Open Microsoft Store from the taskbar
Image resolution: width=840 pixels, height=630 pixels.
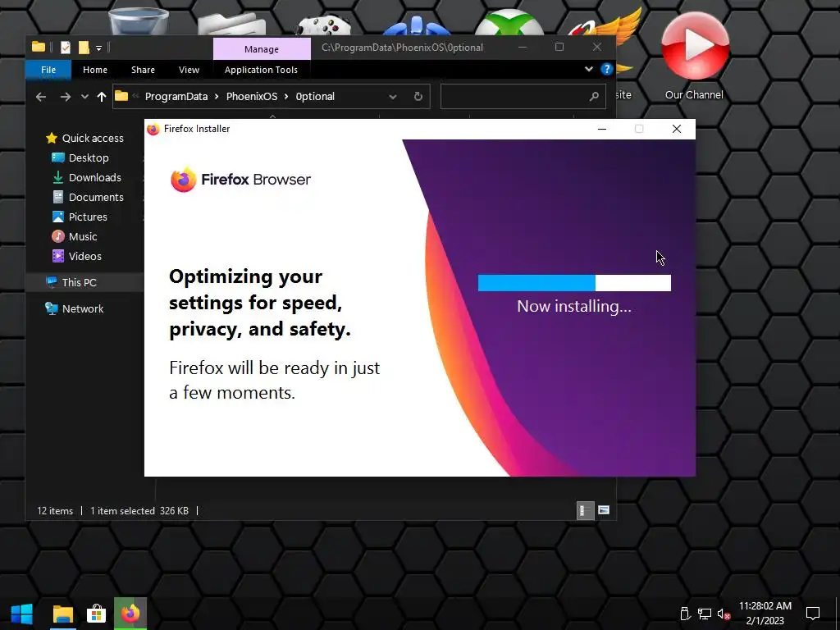[97, 614]
